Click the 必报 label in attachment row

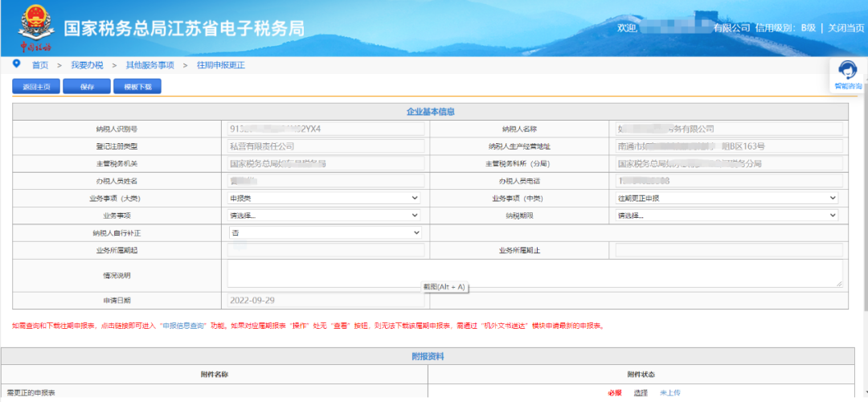click(615, 393)
